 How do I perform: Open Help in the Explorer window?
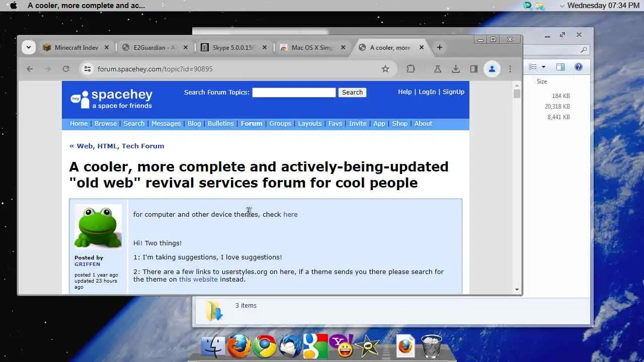point(579,67)
